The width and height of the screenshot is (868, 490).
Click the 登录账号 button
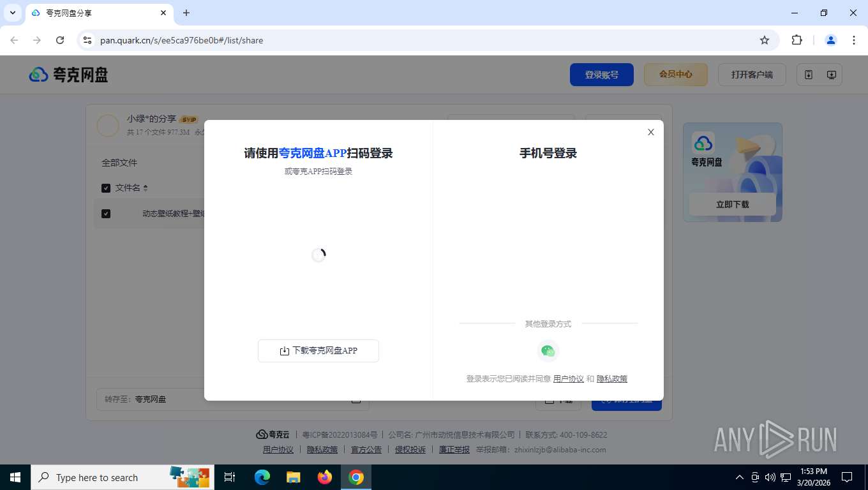[602, 75]
